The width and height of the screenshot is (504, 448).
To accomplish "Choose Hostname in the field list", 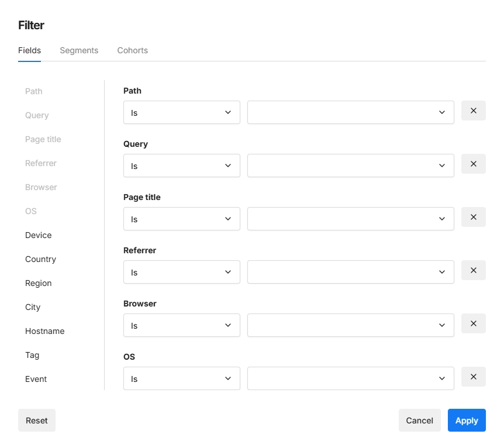I will coord(44,331).
